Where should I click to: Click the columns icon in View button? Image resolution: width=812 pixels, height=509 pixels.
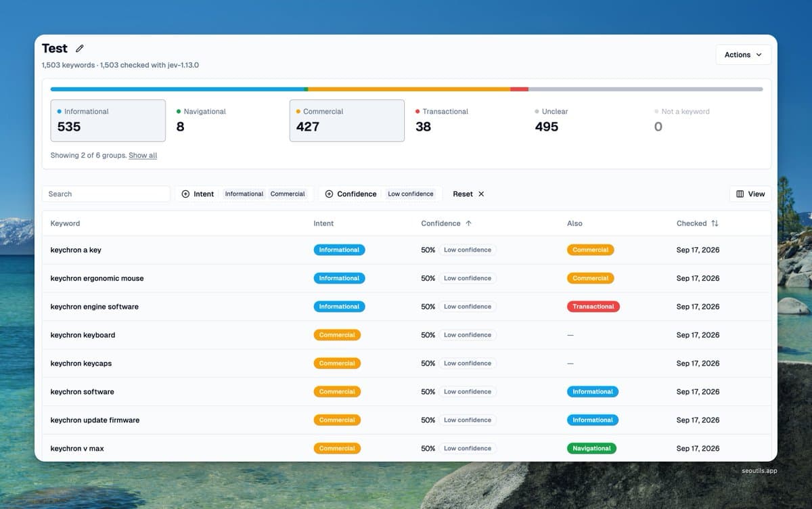[740, 194]
